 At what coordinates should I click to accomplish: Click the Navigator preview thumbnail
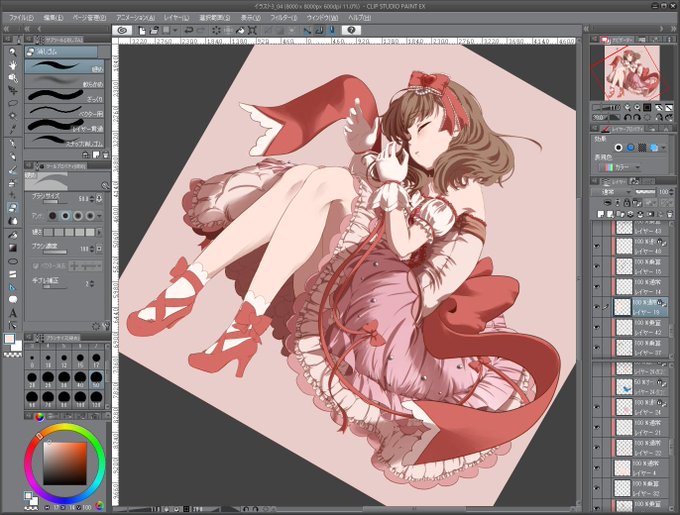tap(632, 72)
